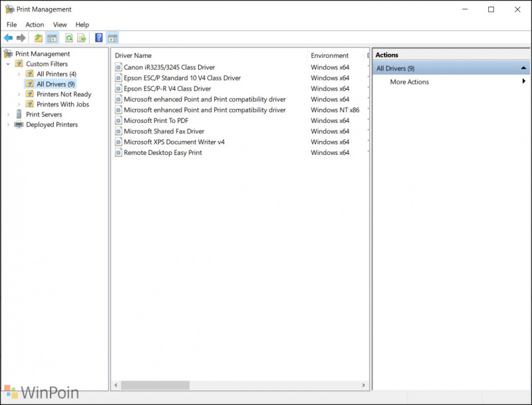
Task: Click the Print Management title bar icon
Action: coord(9,9)
